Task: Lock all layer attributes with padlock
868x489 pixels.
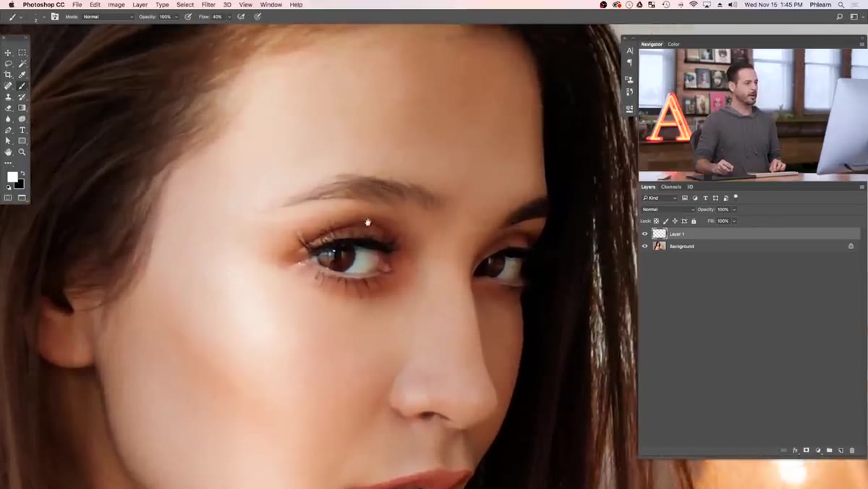Action: pos(694,221)
